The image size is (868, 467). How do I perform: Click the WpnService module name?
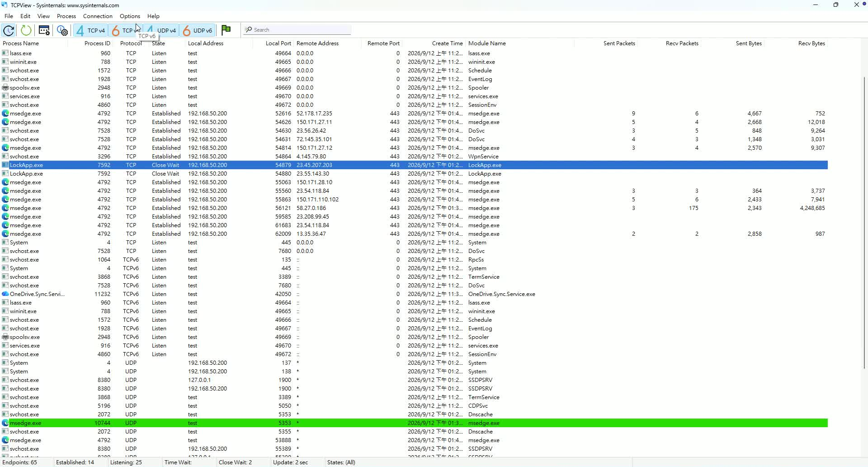(x=483, y=157)
